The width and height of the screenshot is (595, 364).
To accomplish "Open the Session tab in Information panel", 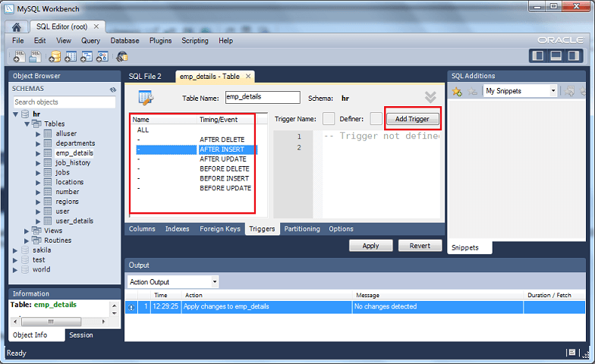I will [x=80, y=335].
